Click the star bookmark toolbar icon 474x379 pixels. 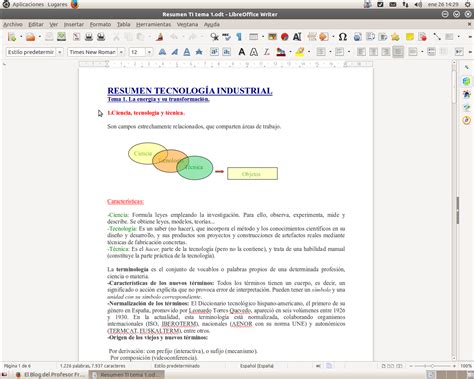(395, 37)
